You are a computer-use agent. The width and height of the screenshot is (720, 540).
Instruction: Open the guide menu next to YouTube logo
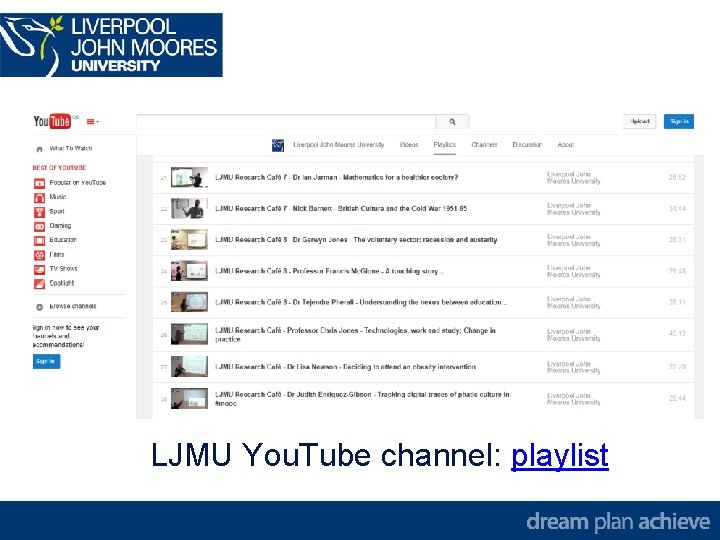point(93,122)
